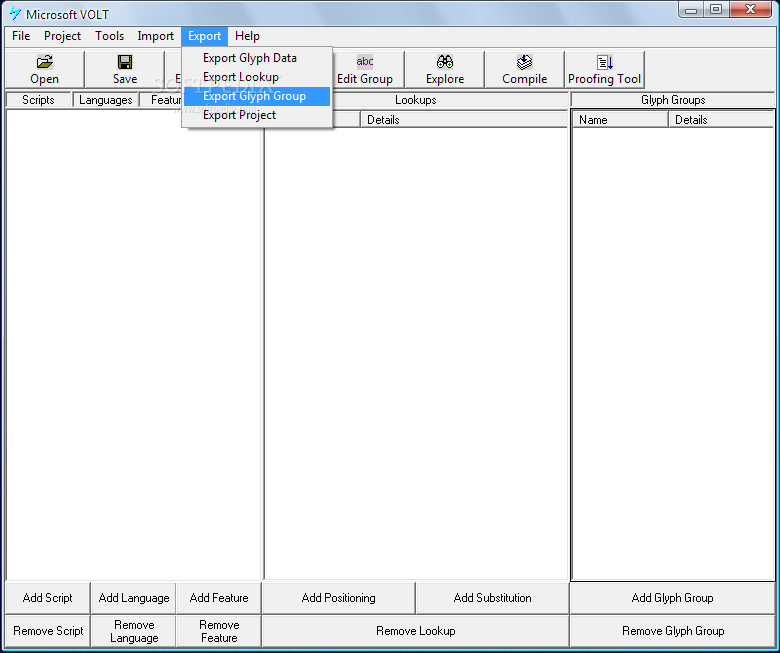Click the Open folder toolbar icon
Screen dimensions: 780x653
(x=44, y=62)
